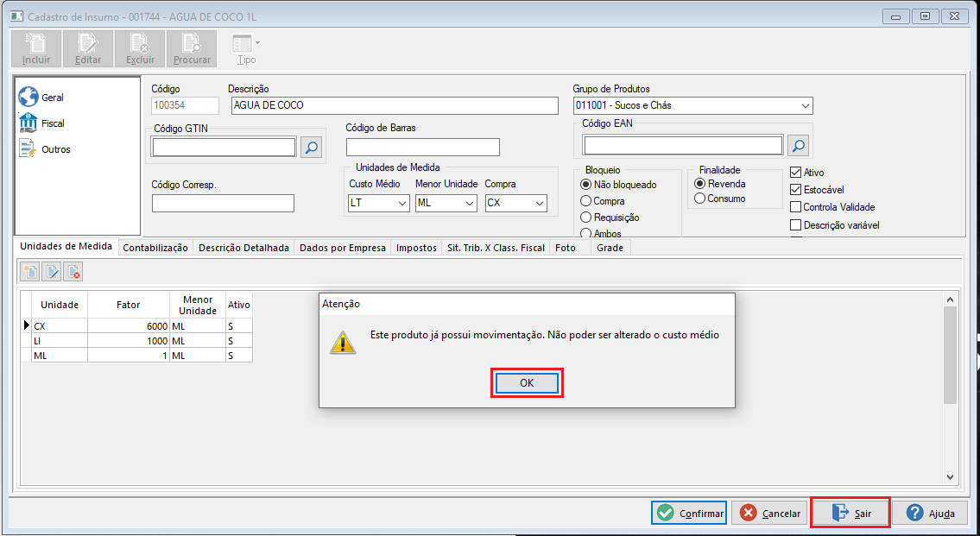
Task: Enable the Descrição variável checkbox
Action: coord(795,225)
